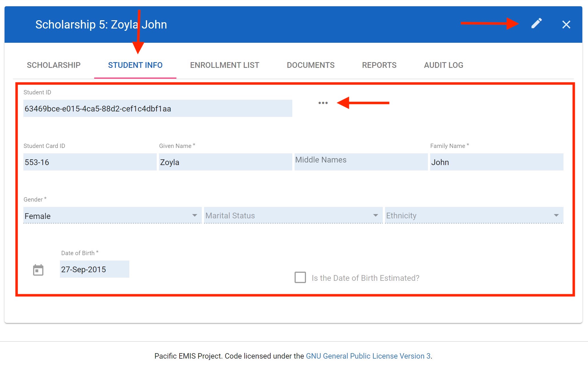
Task: Open GNU General Public License Version 3 link
Action: click(x=368, y=356)
